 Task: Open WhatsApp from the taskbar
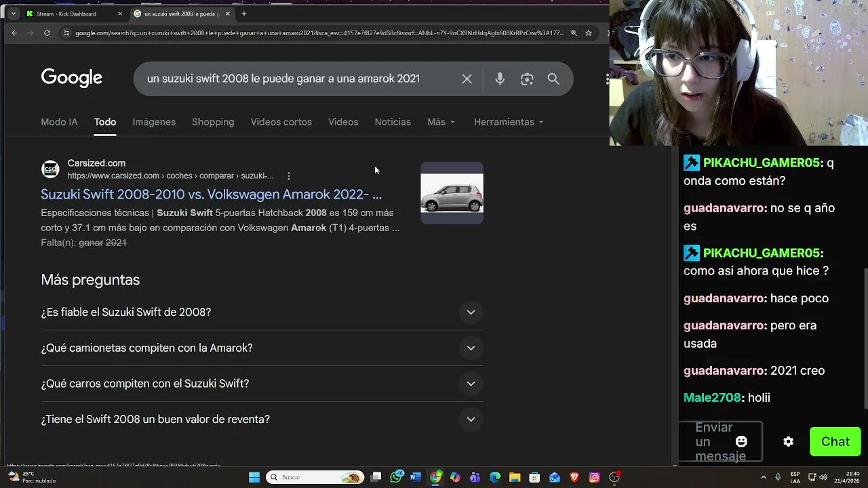[397, 477]
